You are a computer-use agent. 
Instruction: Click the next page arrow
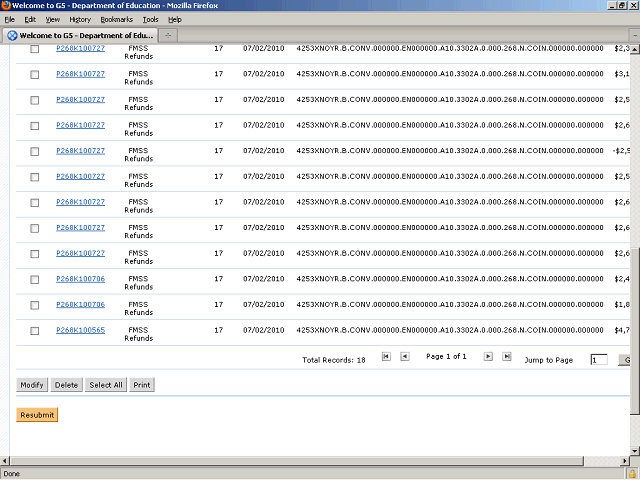[488, 356]
